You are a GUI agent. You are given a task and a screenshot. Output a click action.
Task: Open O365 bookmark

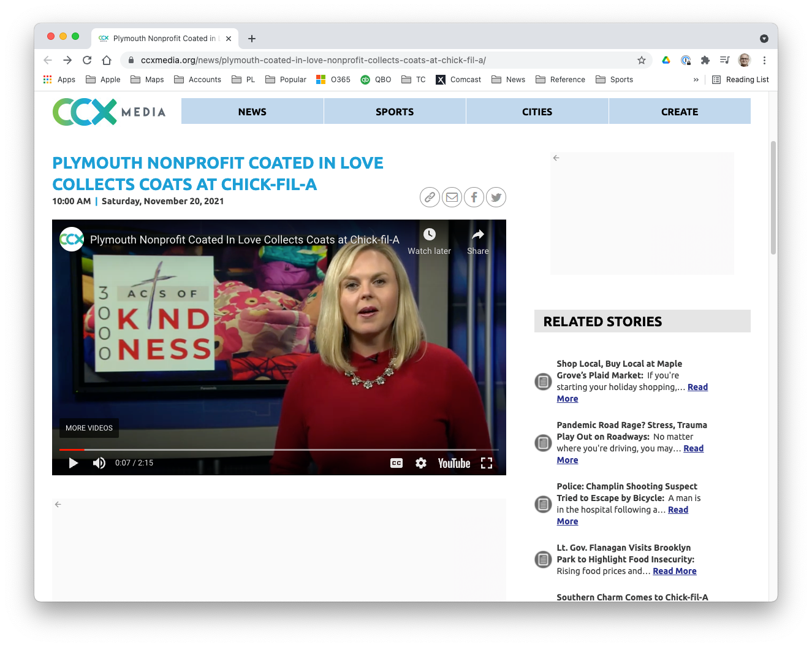[333, 80]
